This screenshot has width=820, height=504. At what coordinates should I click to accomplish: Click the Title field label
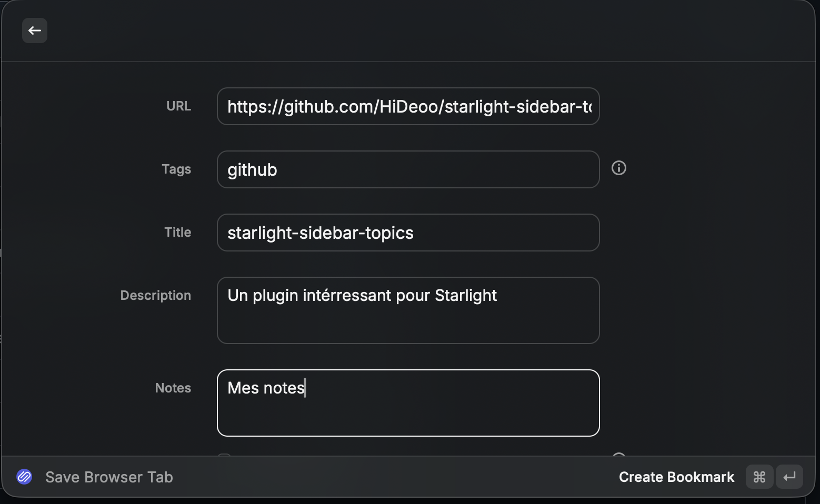point(177,233)
